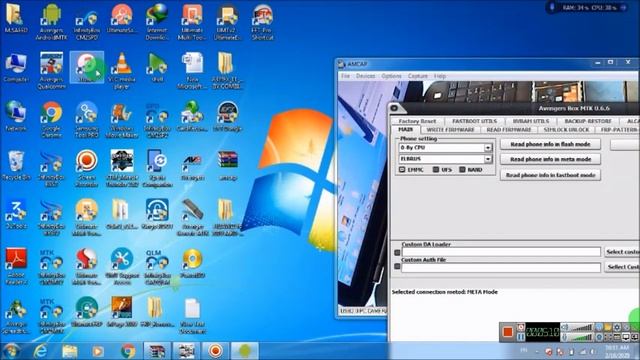
Task: Enable the EMMC checkbox
Action: pyautogui.click(x=402, y=169)
